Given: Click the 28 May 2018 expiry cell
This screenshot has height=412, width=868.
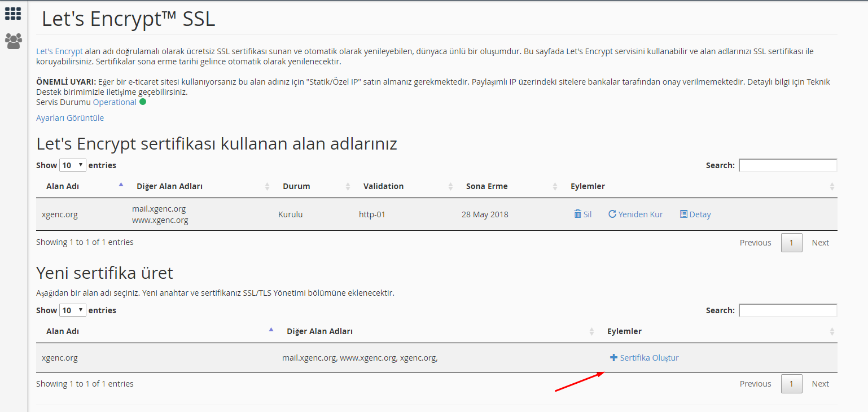Looking at the screenshot, I should pos(485,214).
